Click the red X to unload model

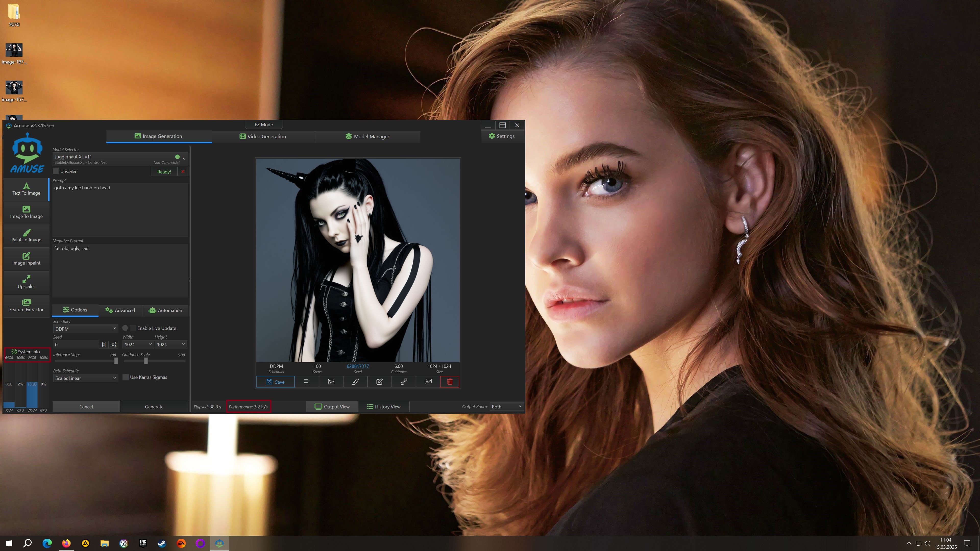pyautogui.click(x=183, y=171)
